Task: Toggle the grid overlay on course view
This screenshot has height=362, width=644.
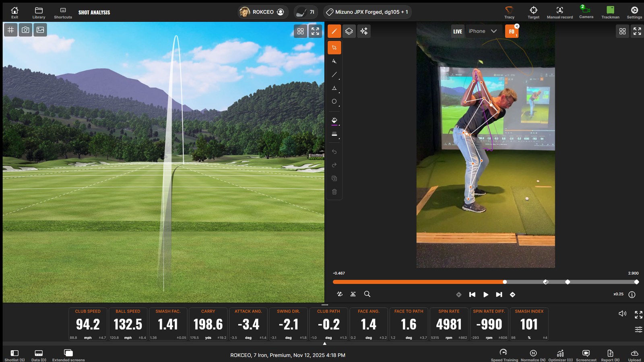Action: point(11,30)
